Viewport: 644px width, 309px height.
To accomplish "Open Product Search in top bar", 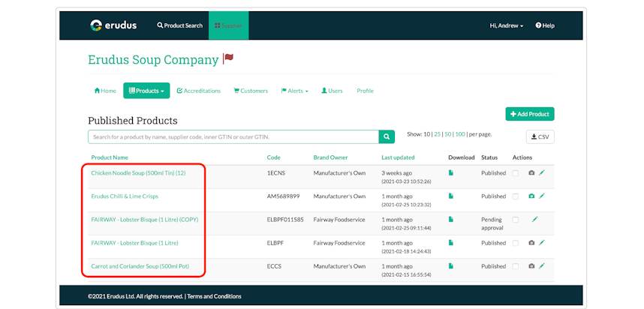I will pos(180,25).
